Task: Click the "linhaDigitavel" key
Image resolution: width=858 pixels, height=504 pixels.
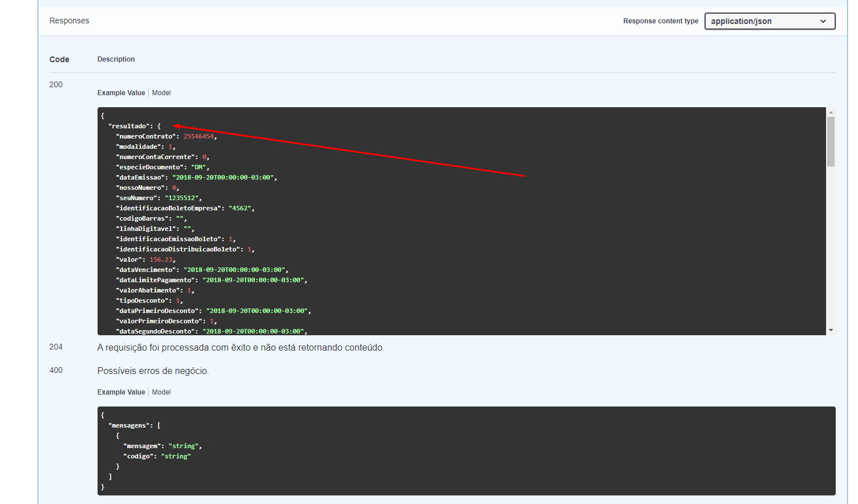Action: 146,229
